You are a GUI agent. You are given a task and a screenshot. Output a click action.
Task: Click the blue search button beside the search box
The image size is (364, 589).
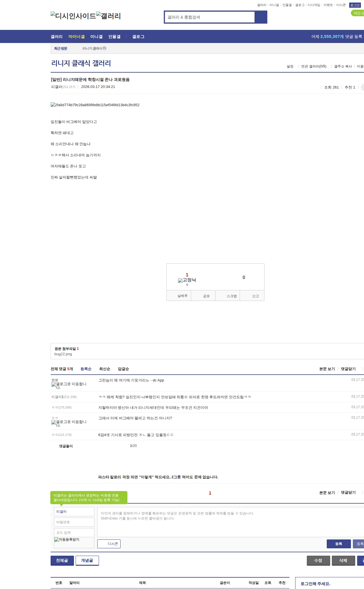pyautogui.click(x=261, y=17)
